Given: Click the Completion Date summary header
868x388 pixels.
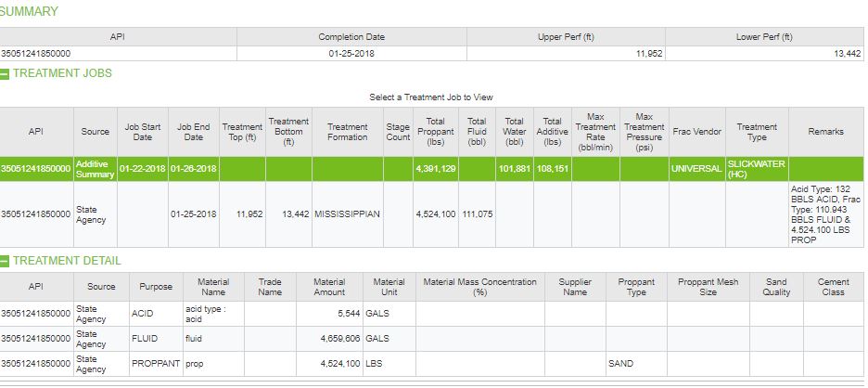Looking at the screenshot, I should coord(351,37).
